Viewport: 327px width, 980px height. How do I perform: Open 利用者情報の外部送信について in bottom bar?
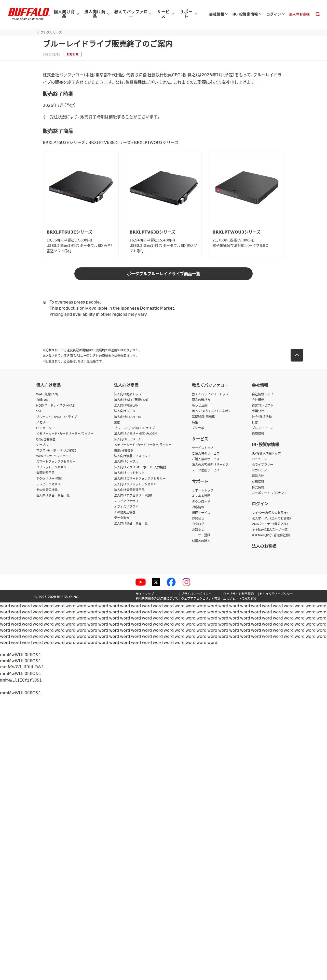coord(157,598)
